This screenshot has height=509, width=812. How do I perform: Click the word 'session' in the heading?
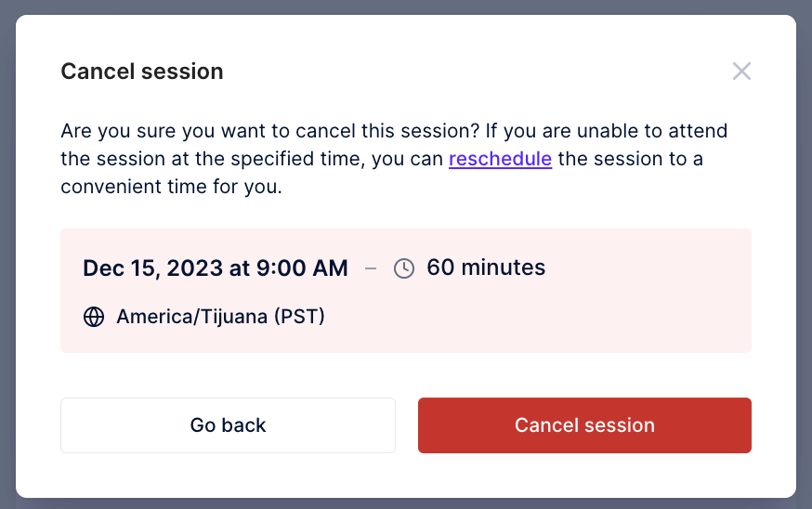tap(182, 72)
